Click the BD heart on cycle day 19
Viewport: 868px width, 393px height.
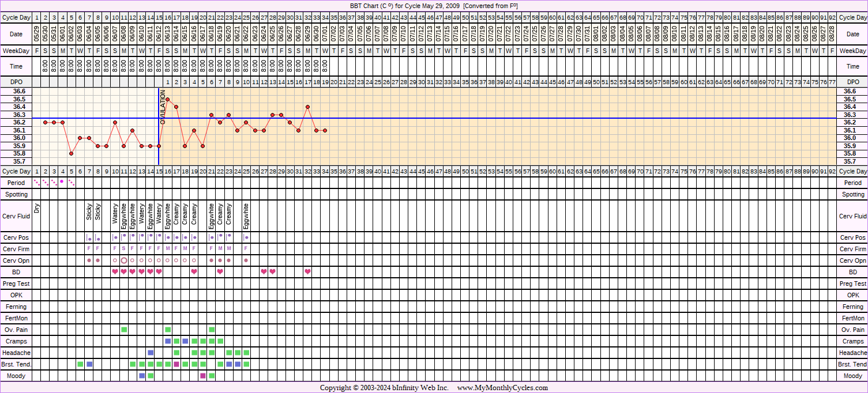click(194, 271)
